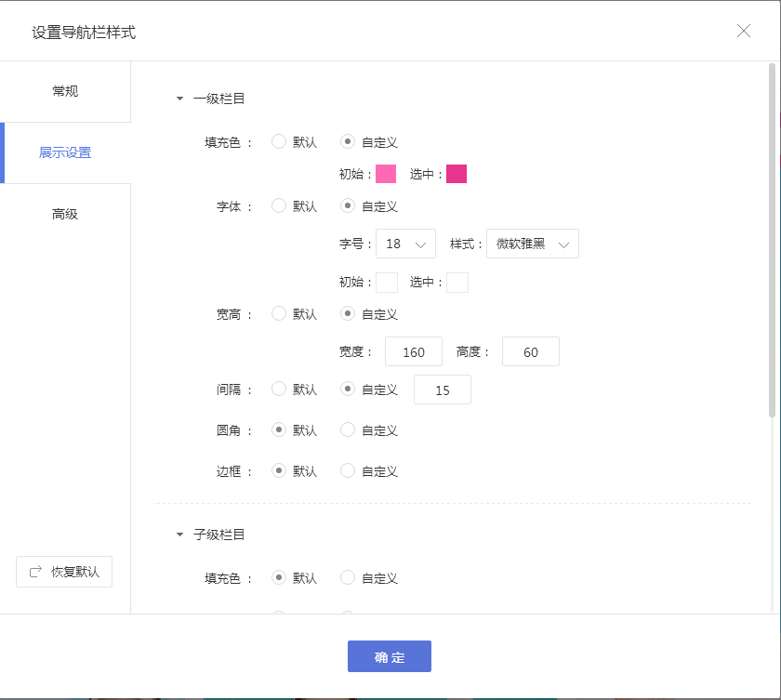Click the 间隔 input field showing 15
Viewport: 781px width, 700px height.
(x=443, y=390)
